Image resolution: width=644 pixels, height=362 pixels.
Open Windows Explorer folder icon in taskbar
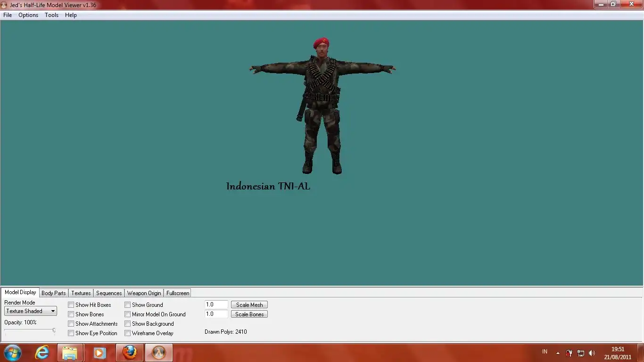pyautogui.click(x=70, y=352)
